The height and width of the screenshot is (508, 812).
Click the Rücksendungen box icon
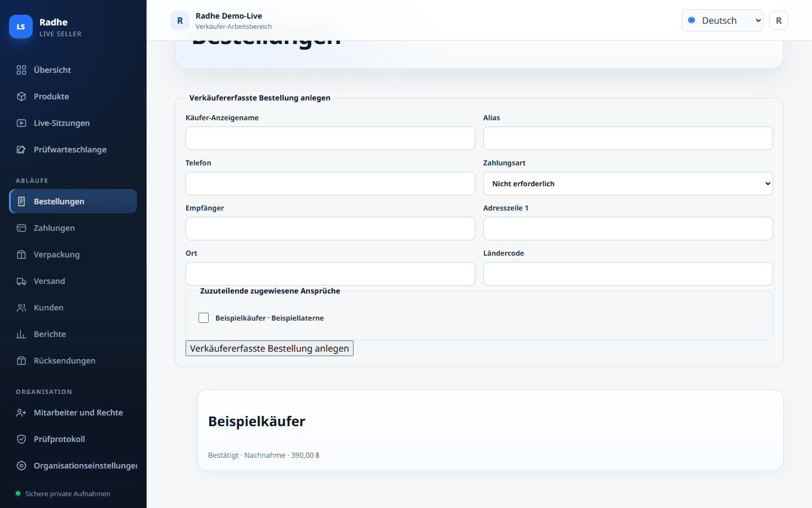[x=21, y=361]
